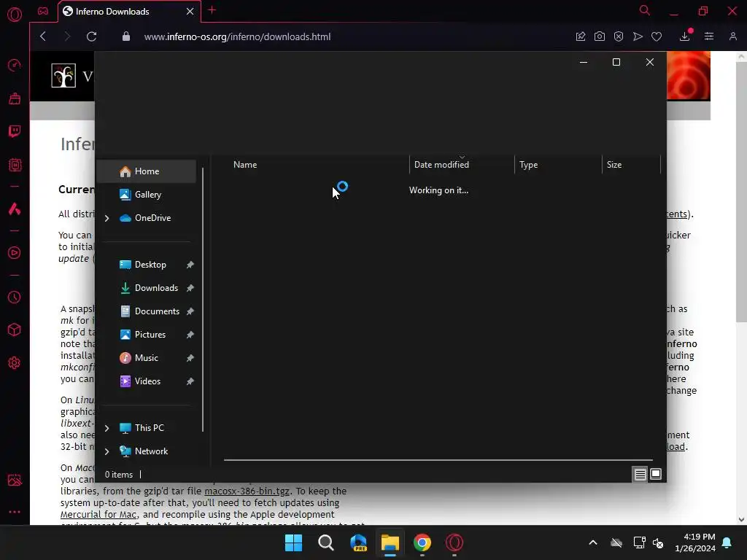Image resolution: width=747 pixels, height=560 pixels.
Task: Open the browser downloads icon
Action: click(685, 36)
